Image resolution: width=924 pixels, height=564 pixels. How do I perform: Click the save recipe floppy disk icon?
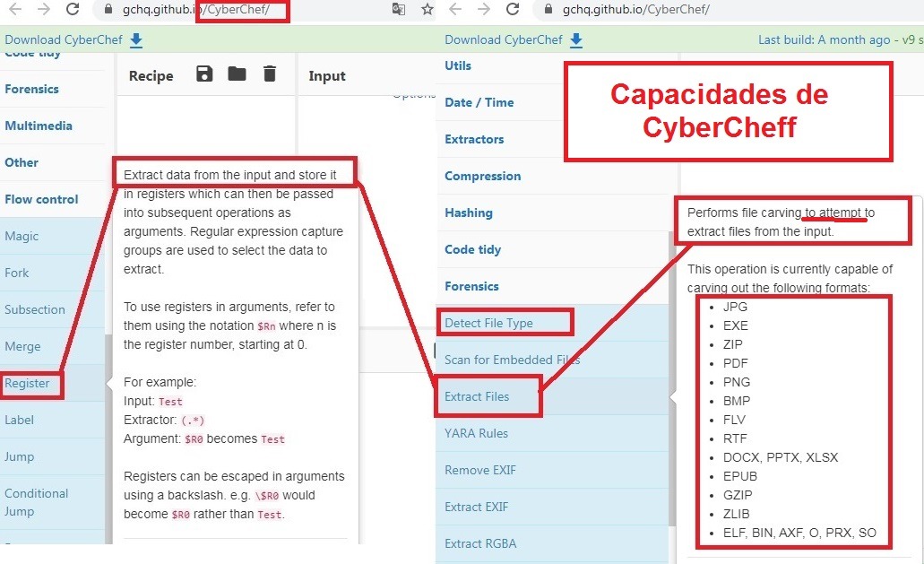204,74
